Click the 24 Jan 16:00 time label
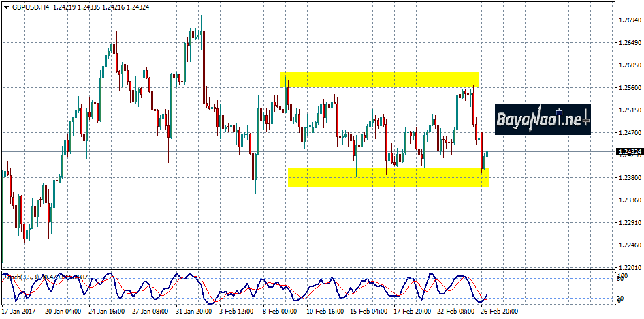 [x=108, y=310]
